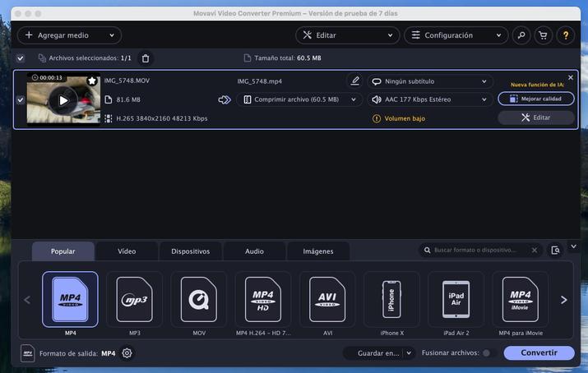This screenshot has height=373, width=588.
Task: Open the Guardar en dropdown arrow
Action: pos(409,352)
